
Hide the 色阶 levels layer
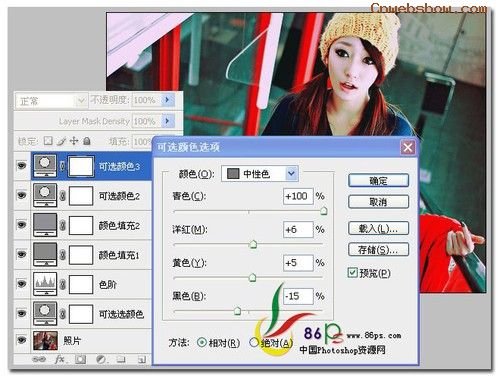(22, 284)
